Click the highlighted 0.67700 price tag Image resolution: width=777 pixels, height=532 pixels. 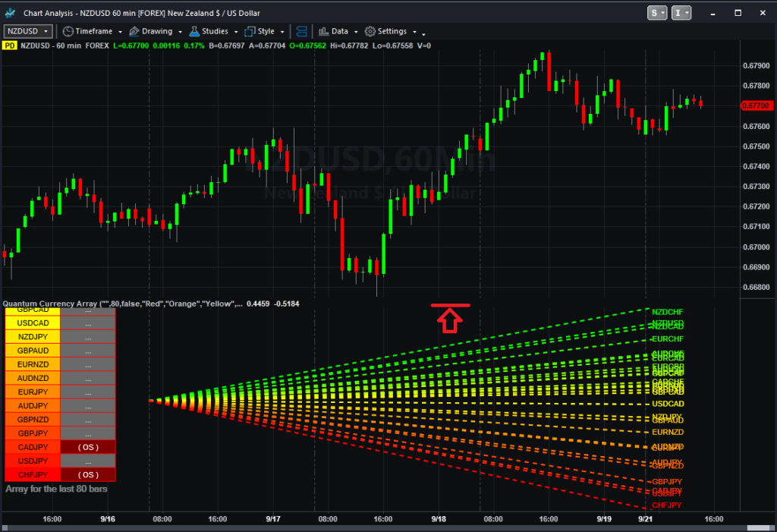(x=756, y=105)
